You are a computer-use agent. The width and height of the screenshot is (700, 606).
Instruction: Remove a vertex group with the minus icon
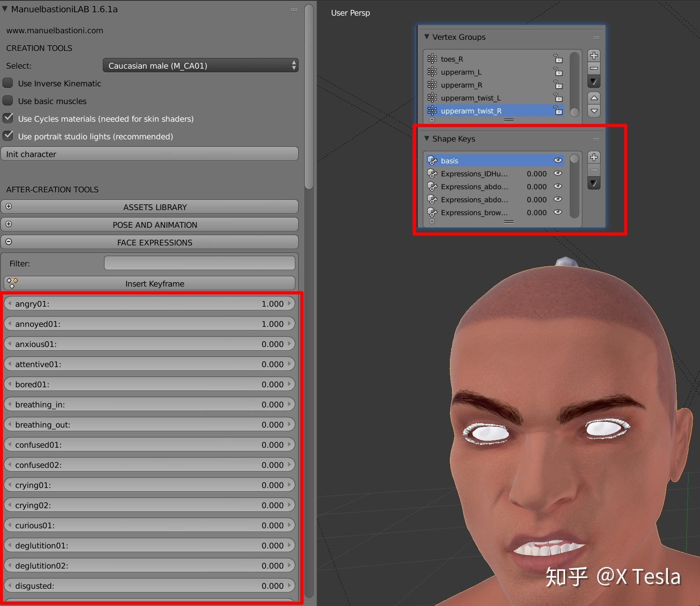[593, 68]
